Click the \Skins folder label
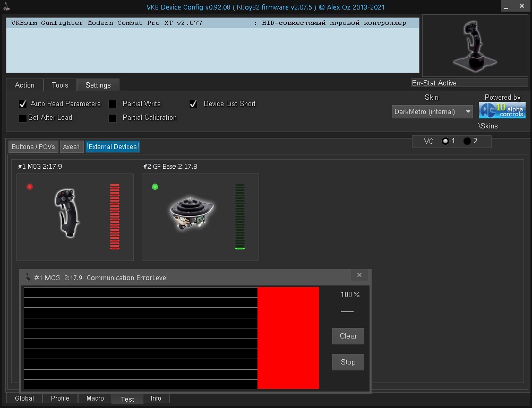The image size is (532, 408). point(488,126)
